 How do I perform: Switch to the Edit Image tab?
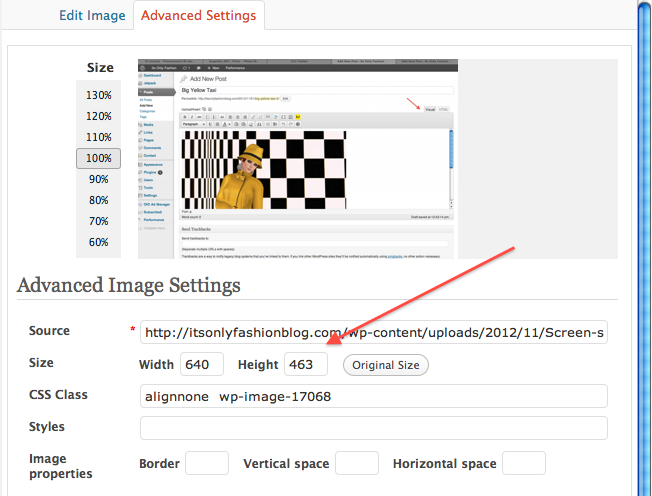click(92, 16)
